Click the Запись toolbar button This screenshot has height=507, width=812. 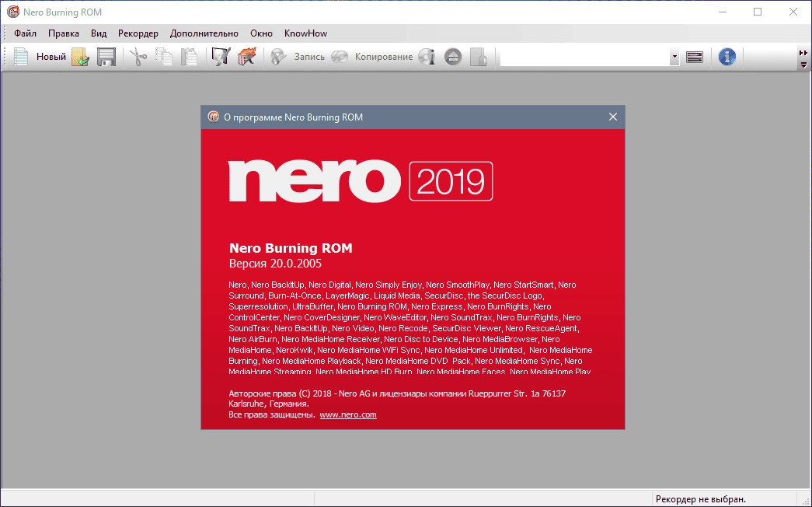[309, 57]
